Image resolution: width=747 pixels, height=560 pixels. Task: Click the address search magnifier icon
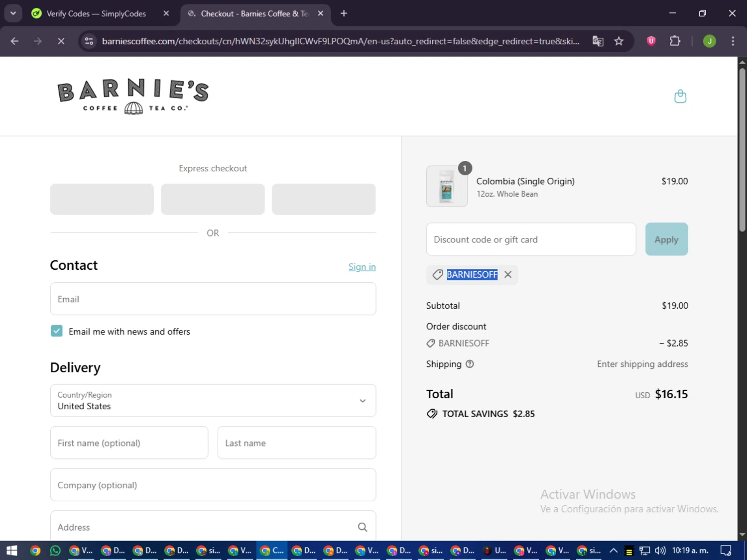pyautogui.click(x=363, y=527)
